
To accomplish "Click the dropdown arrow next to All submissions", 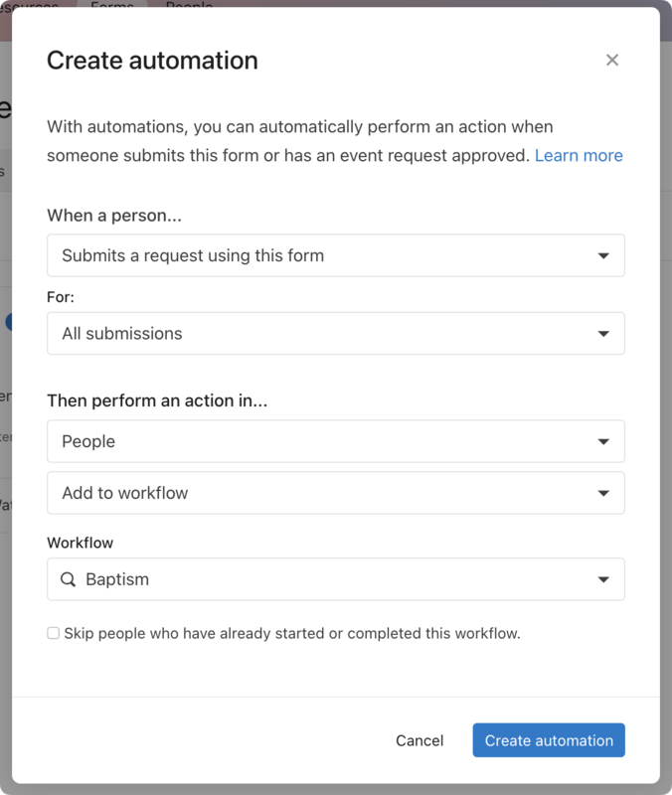I will [604, 334].
